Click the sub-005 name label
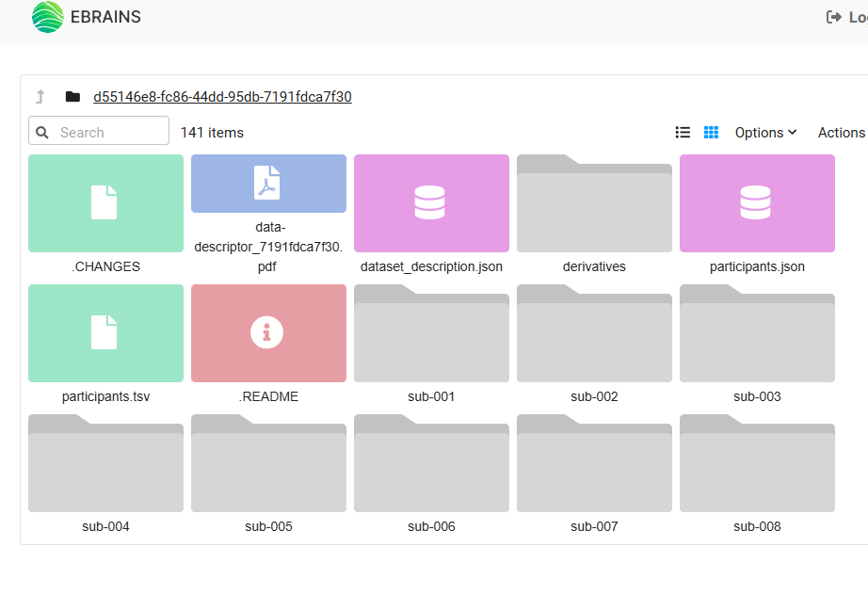Image resolution: width=868 pixels, height=595 pixels. point(268,527)
